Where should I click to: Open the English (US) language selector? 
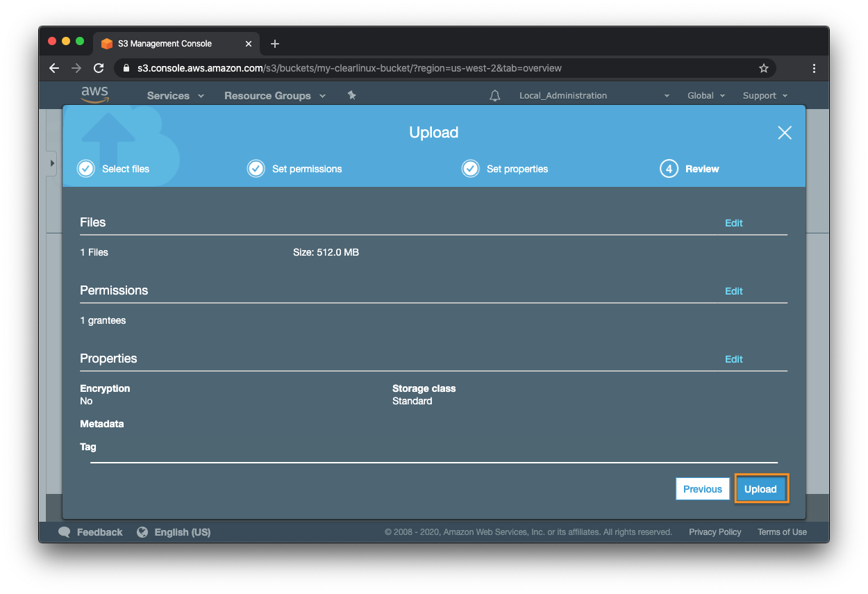tap(174, 532)
